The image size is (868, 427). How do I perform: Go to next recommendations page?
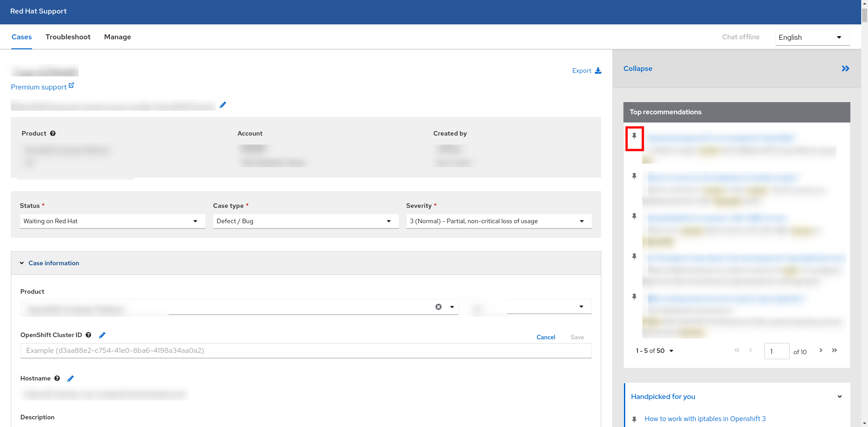coord(821,350)
